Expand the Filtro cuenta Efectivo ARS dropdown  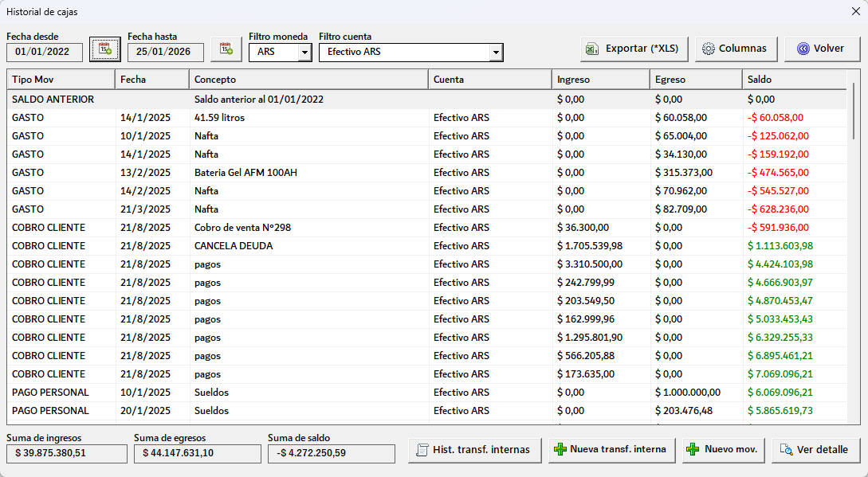496,53
